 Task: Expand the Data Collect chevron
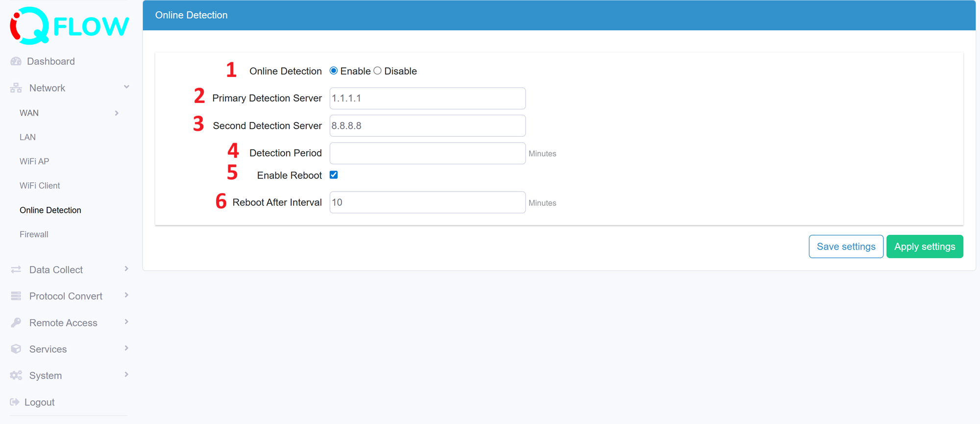coord(126,269)
